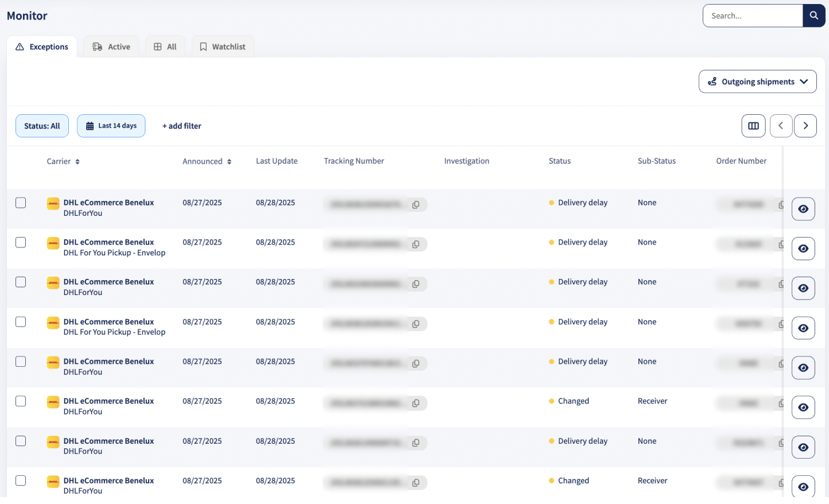
Task: Sort table by Announced column
Action: coord(207,161)
